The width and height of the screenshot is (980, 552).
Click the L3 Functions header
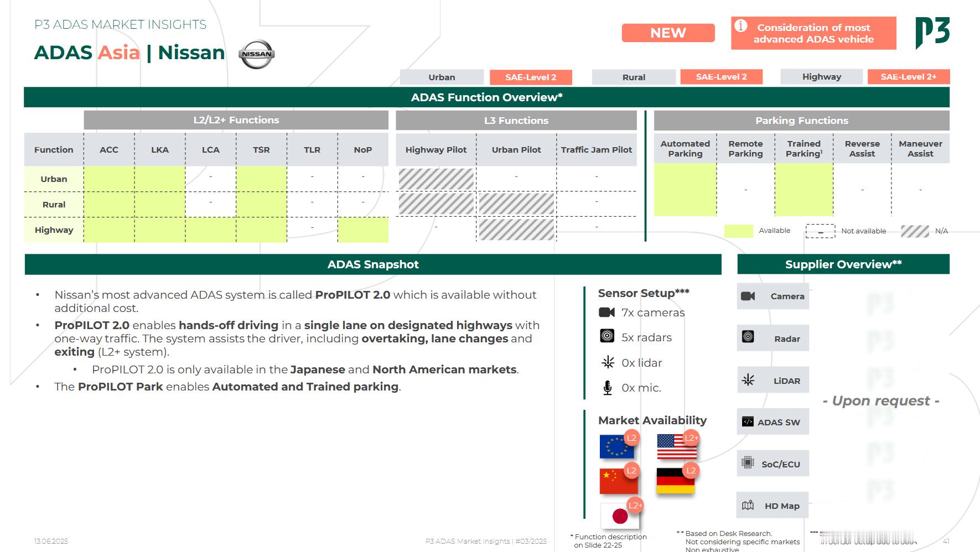point(516,121)
